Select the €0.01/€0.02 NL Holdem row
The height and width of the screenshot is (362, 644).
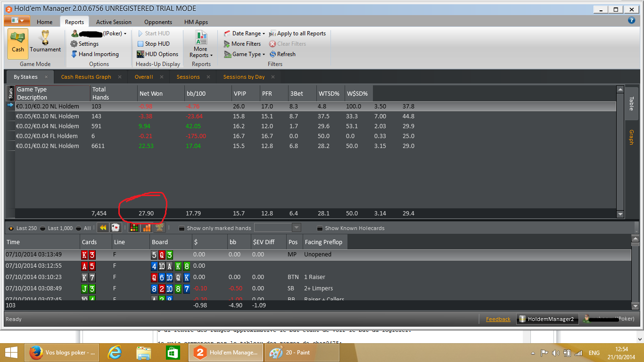[x=315, y=146]
